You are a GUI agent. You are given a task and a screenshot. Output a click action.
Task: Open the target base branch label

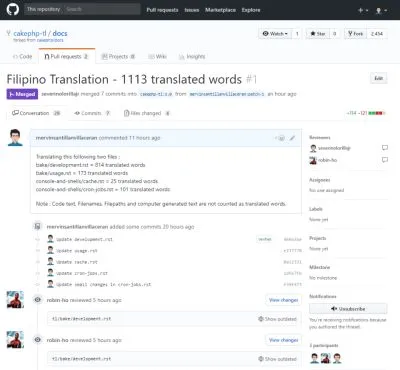click(156, 94)
